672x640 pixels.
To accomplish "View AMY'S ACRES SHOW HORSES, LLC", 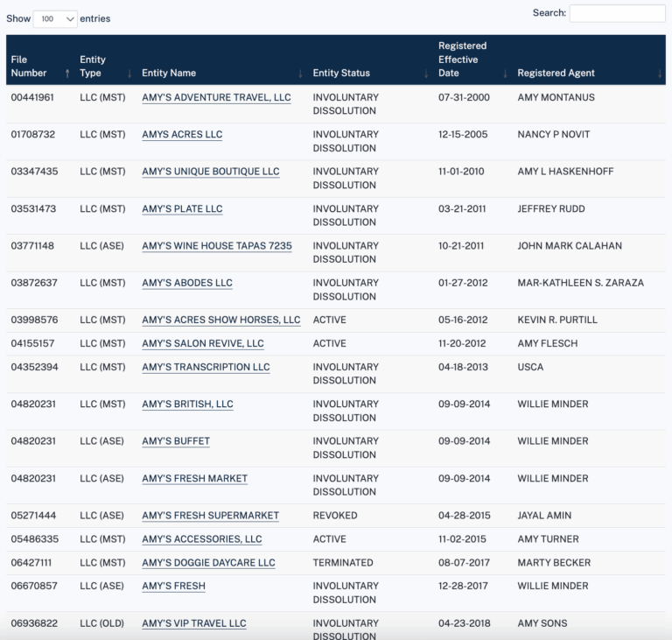I will (x=220, y=320).
